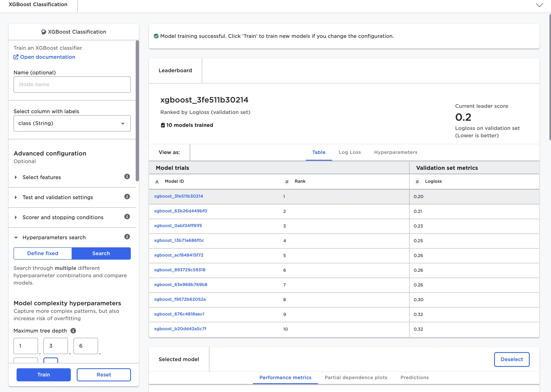Click info icon for Test and validation settings

tap(127, 196)
